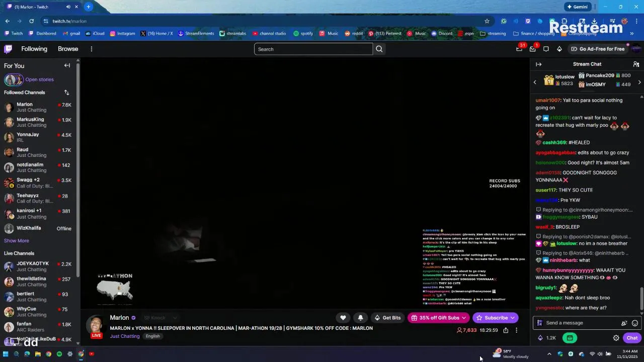Image resolution: width=644 pixels, height=362 pixels.
Task: Click the heart follow button under the stream
Action: [343, 318]
